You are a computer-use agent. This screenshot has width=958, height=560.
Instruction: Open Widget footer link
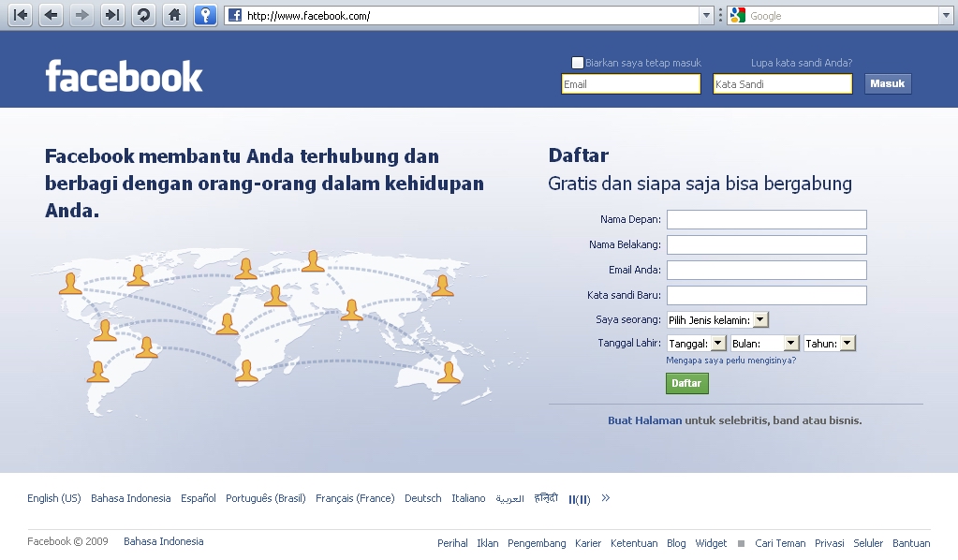point(711,543)
